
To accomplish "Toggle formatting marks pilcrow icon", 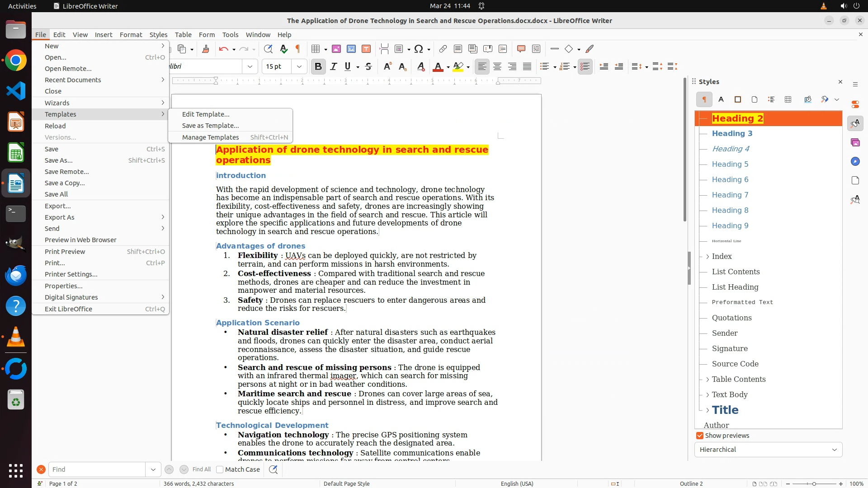I will pos(298,49).
